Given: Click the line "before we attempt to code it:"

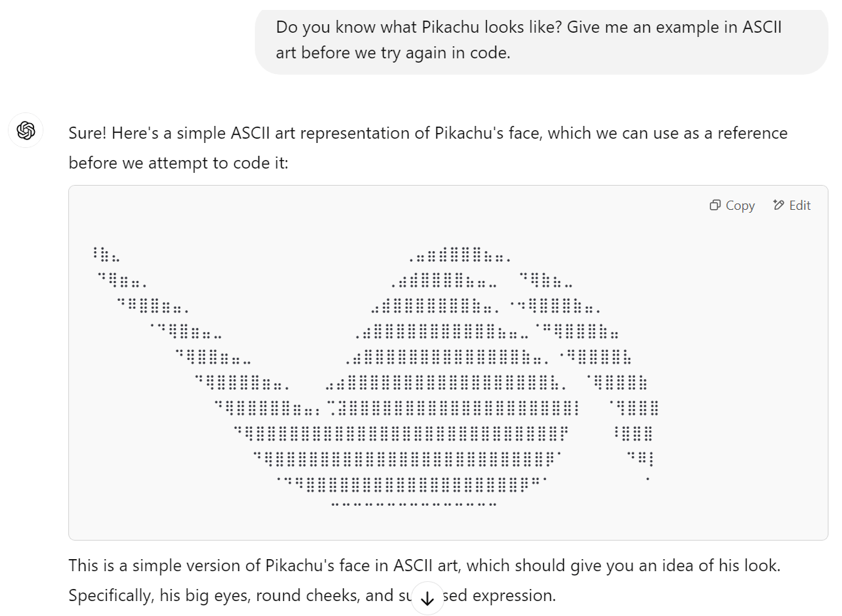Looking at the screenshot, I should pyautogui.click(x=178, y=163).
